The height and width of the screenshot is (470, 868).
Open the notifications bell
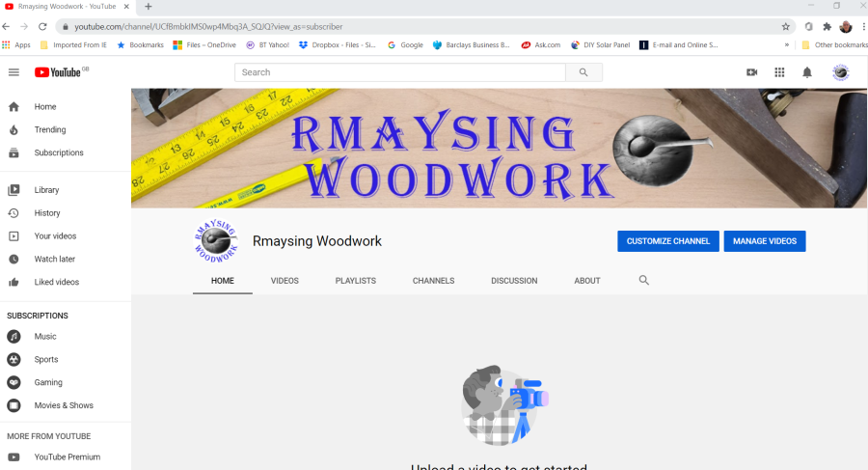tap(807, 72)
